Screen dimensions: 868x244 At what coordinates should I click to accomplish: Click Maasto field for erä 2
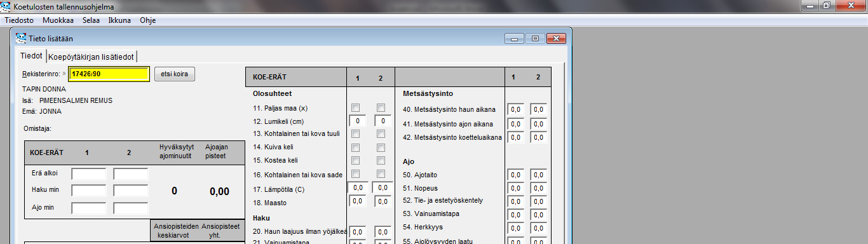(383, 201)
